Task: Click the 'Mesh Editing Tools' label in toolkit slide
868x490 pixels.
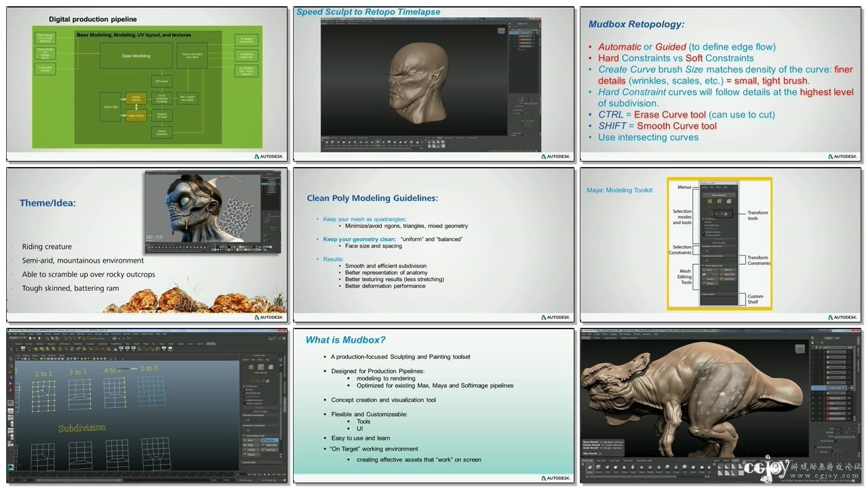Action: pos(682,277)
